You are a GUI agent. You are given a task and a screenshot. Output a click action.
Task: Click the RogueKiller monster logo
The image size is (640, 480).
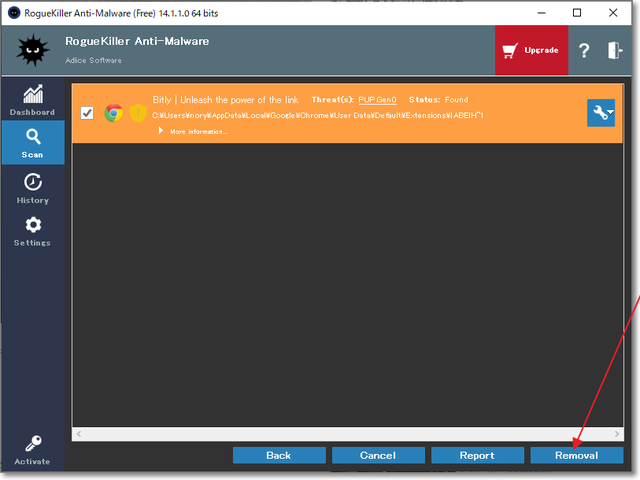(x=33, y=50)
